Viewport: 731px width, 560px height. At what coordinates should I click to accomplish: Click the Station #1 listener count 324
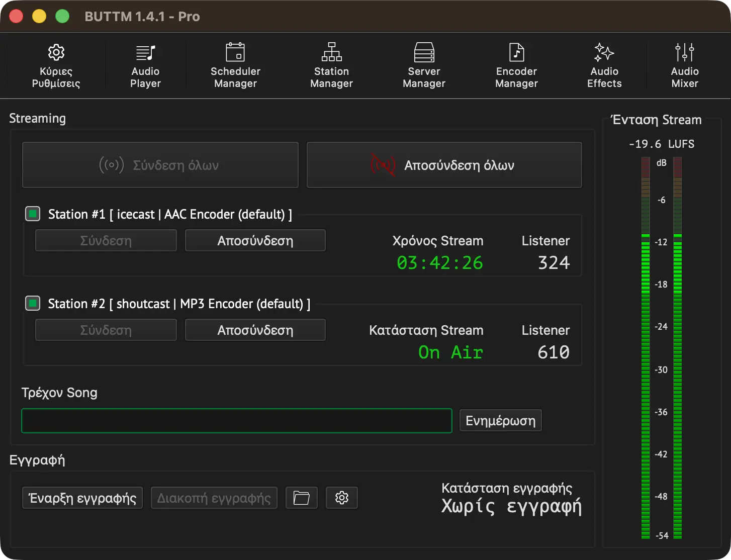[554, 262]
